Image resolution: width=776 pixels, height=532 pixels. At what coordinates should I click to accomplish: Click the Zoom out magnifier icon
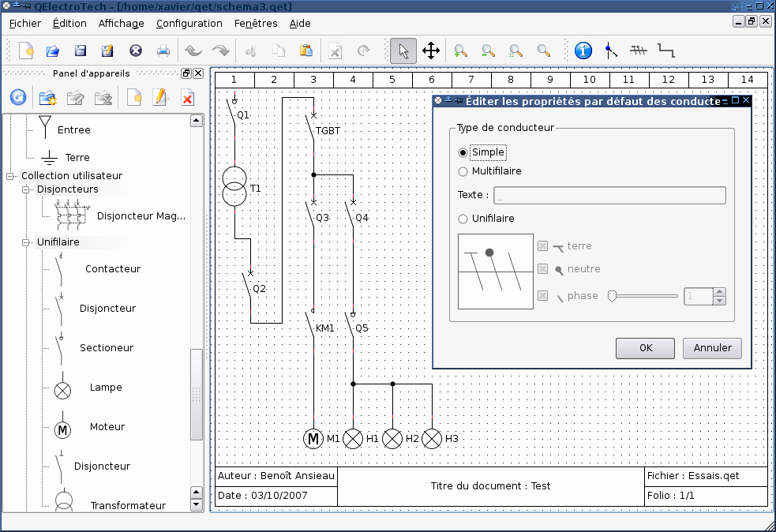pyautogui.click(x=489, y=51)
